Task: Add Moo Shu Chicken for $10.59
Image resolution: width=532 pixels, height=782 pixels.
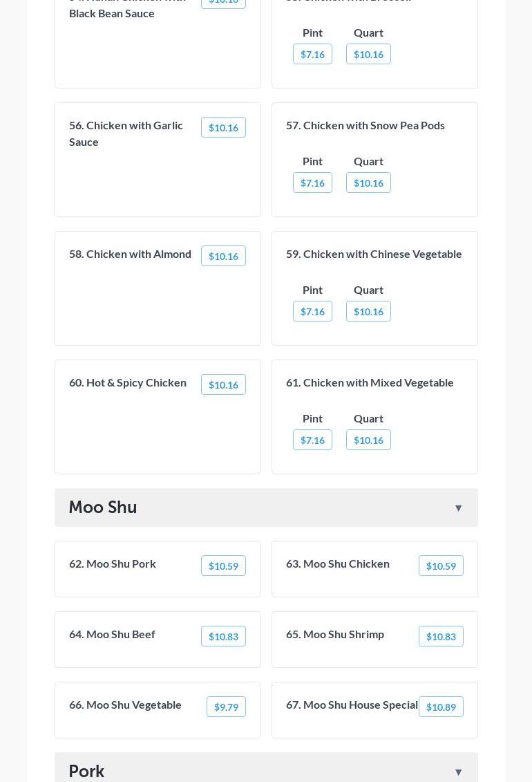Action: [x=441, y=566]
